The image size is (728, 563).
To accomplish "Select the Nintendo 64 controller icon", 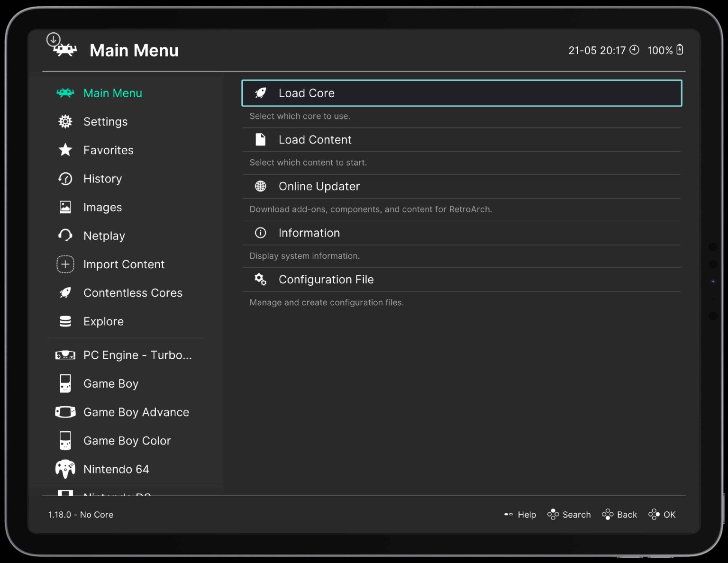I will pos(65,469).
